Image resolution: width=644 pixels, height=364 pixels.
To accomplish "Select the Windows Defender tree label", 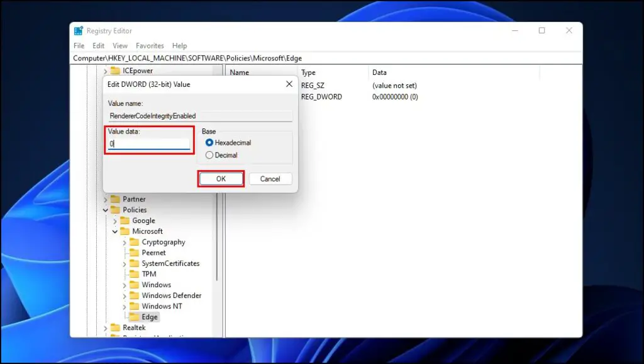I will click(x=172, y=295).
